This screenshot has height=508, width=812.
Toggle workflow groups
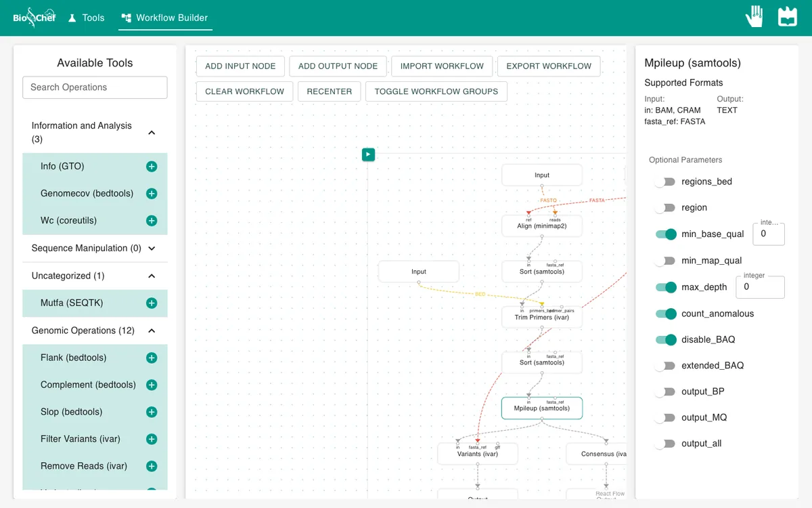(436, 91)
